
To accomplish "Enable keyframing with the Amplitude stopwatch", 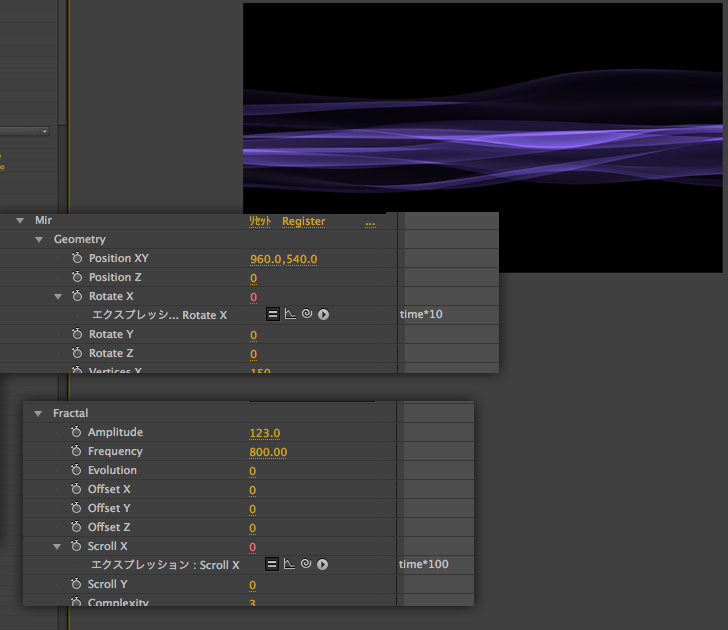I will pos(76,432).
